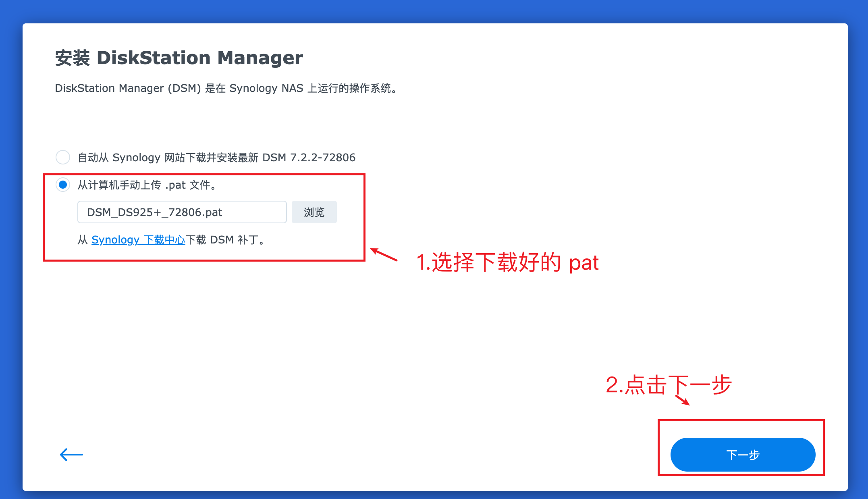The width and height of the screenshot is (868, 499).
Task: Click the DSM 7.2.2-72806 version text
Action: pos(309,157)
